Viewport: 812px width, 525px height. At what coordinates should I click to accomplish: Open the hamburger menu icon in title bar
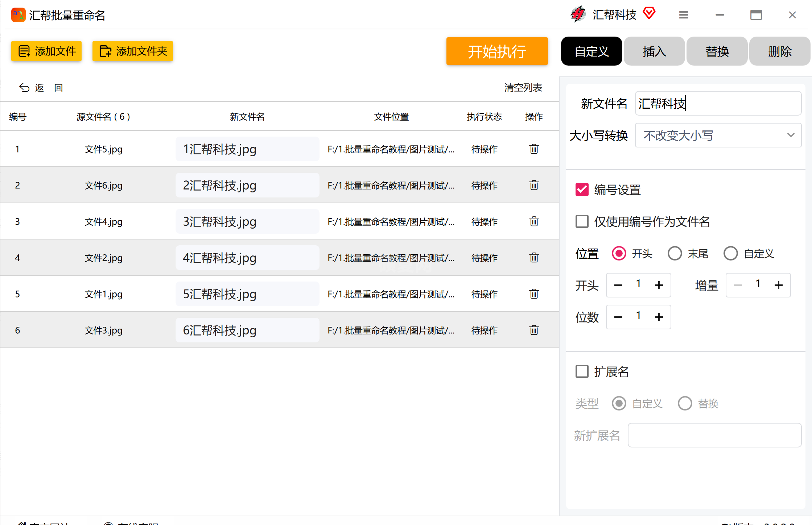683,15
